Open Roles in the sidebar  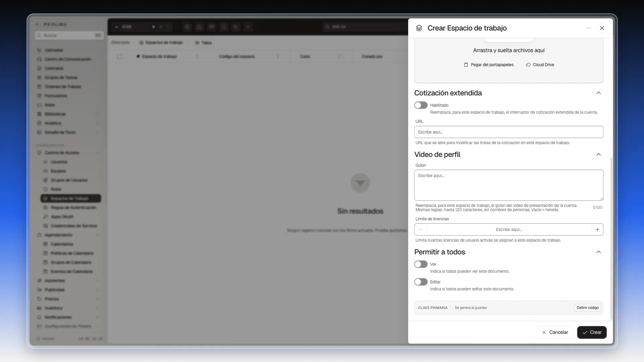click(56, 189)
